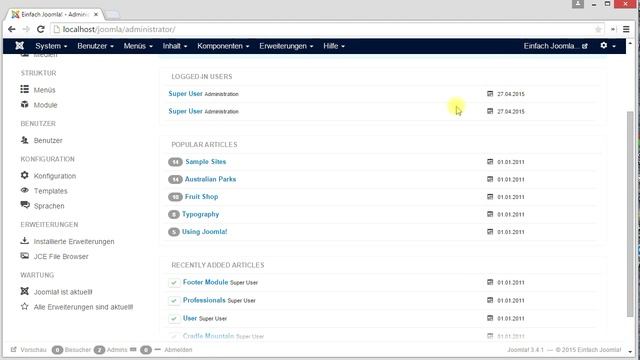This screenshot has width=640, height=360.
Task: Open the Professionals article
Action: pyautogui.click(x=204, y=300)
